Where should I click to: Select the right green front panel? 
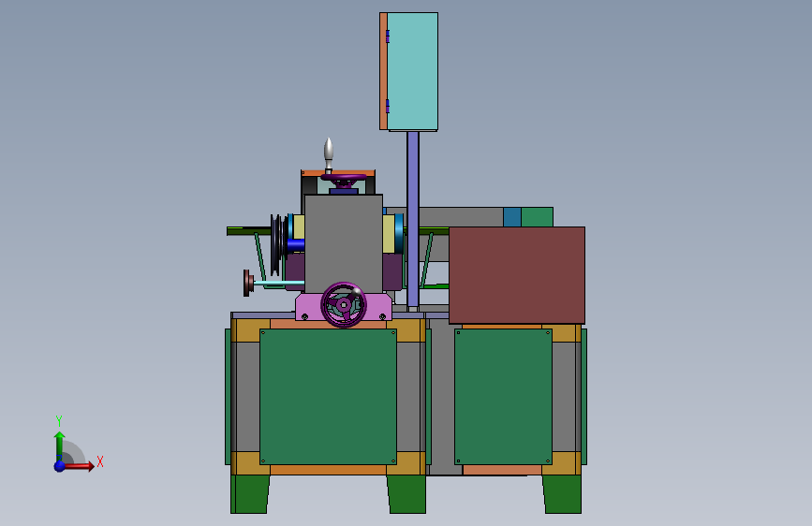503,397
